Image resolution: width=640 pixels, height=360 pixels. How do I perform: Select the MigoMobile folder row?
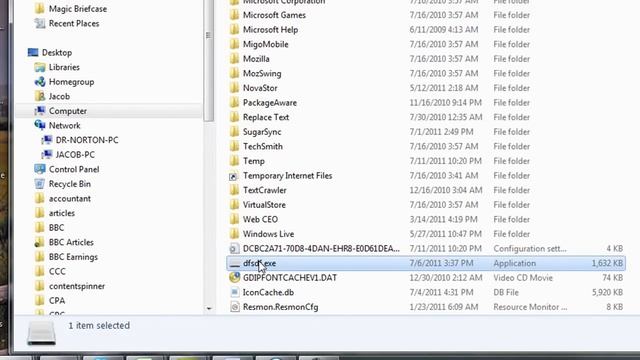[426, 44]
